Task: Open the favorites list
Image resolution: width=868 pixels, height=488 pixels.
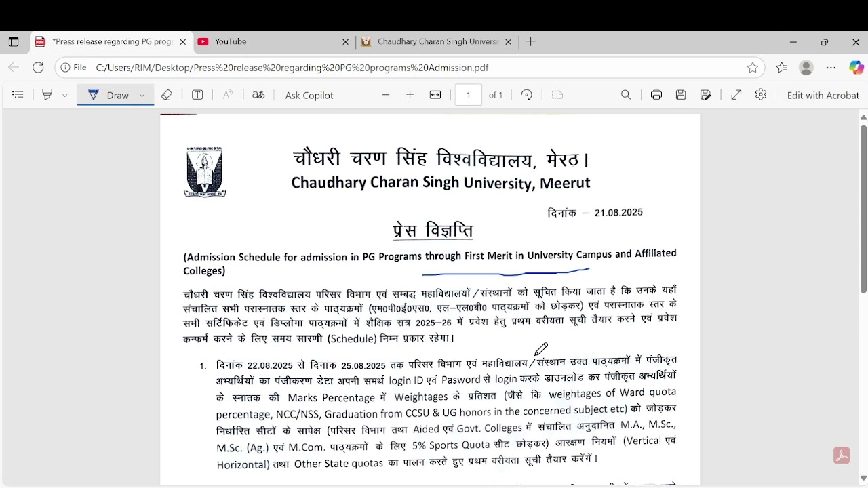Action: [x=782, y=68]
